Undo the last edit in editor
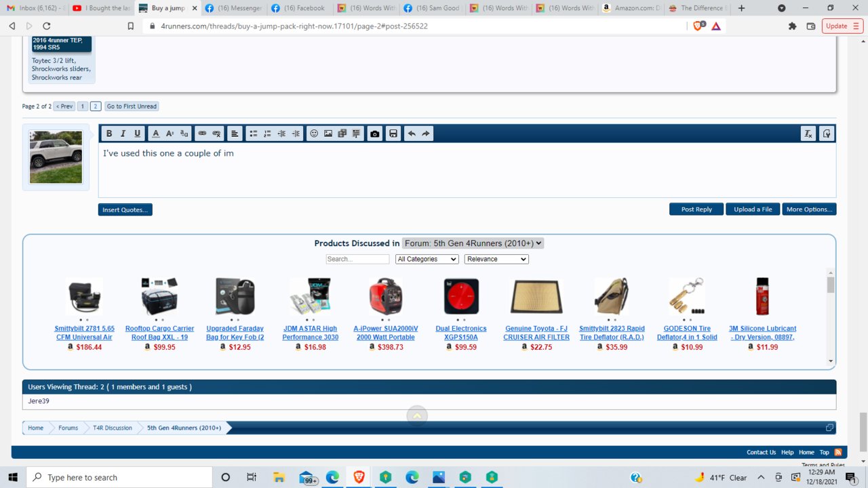This screenshot has height=488, width=868. [x=412, y=134]
